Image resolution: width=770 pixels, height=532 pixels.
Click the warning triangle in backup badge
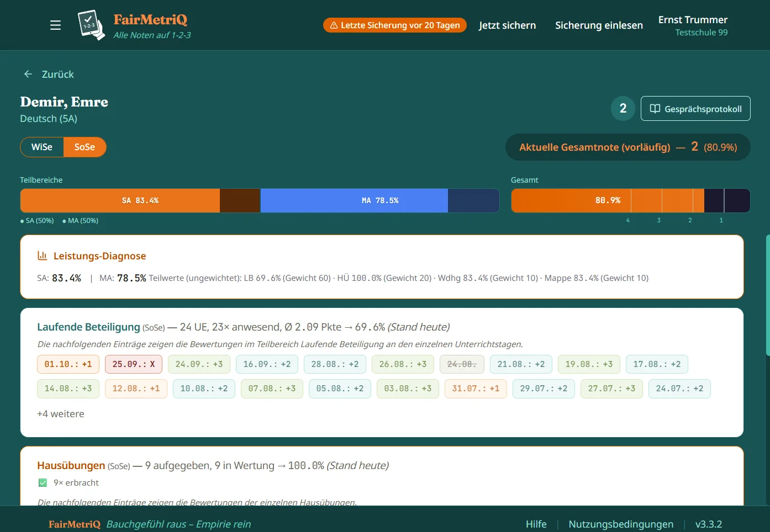point(334,25)
